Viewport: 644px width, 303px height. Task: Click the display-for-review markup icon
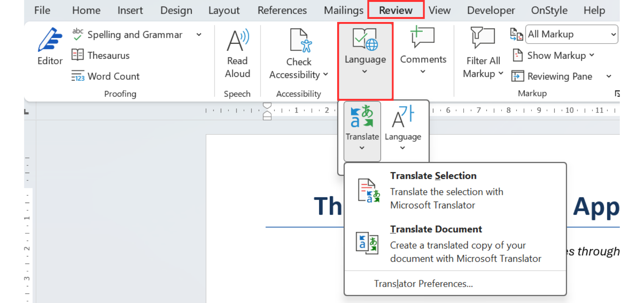pyautogui.click(x=516, y=34)
